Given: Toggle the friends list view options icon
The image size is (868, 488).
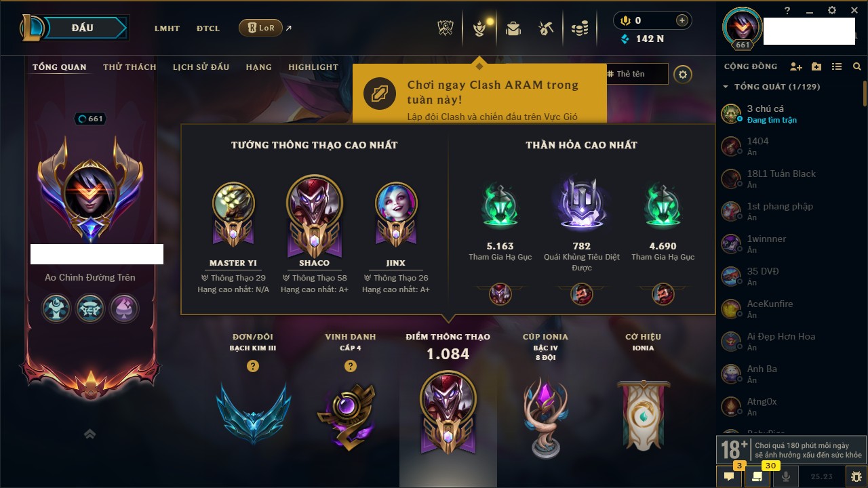Looking at the screenshot, I should 837,66.
